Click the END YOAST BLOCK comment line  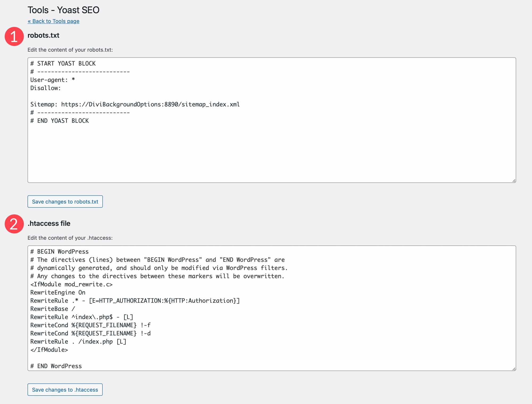60,120
